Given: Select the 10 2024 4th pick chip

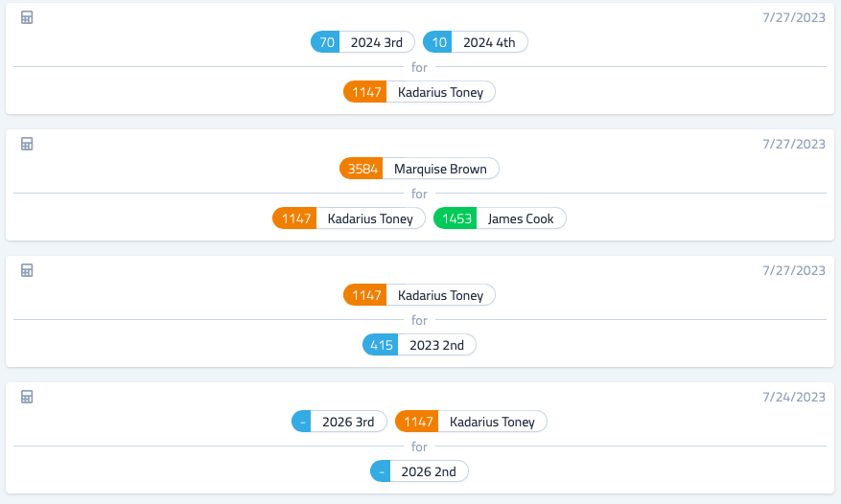Looking at the screenshot, I should coord(476,42).
